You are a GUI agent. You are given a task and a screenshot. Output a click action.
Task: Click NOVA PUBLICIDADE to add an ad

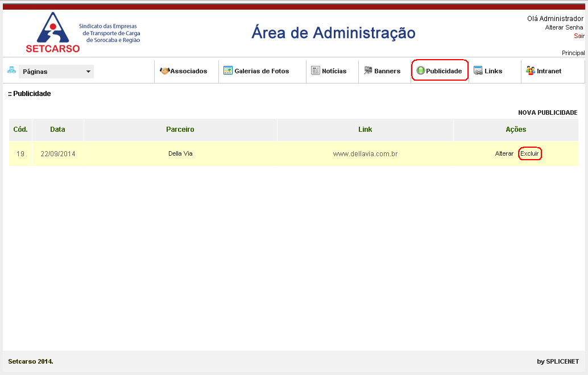(548, 113)
